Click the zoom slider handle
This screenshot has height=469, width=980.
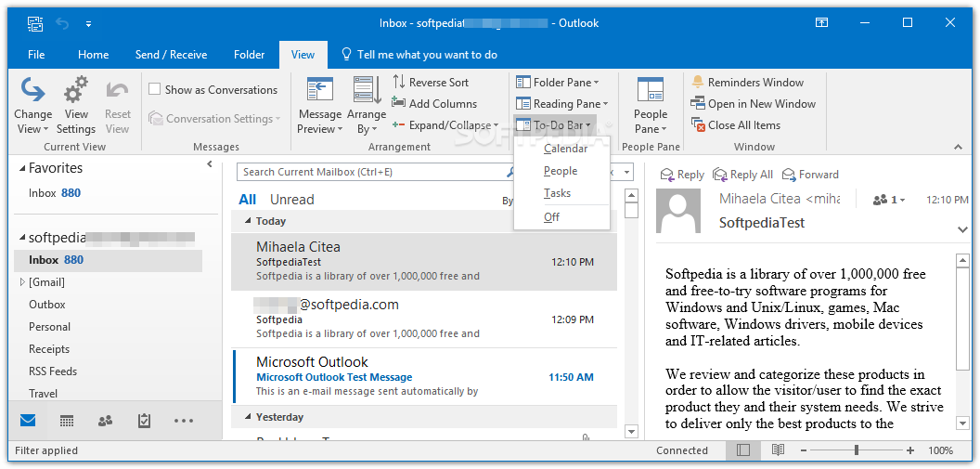tap(856, 450)
